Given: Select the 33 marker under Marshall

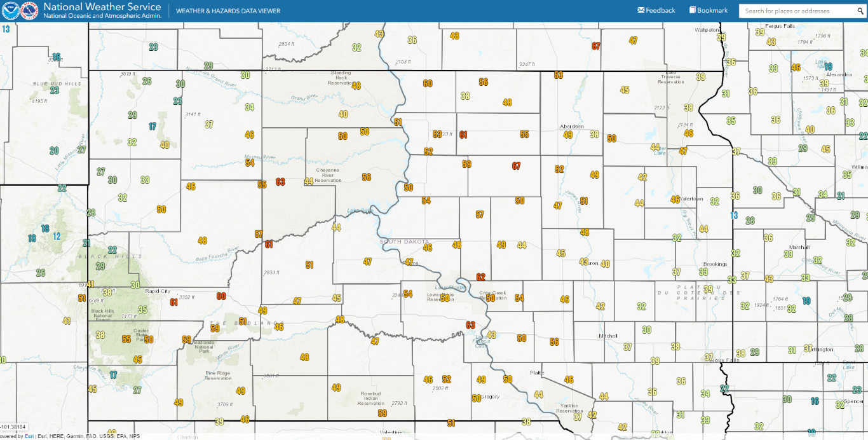Looking at the screenshot, I should coord(789,254).
